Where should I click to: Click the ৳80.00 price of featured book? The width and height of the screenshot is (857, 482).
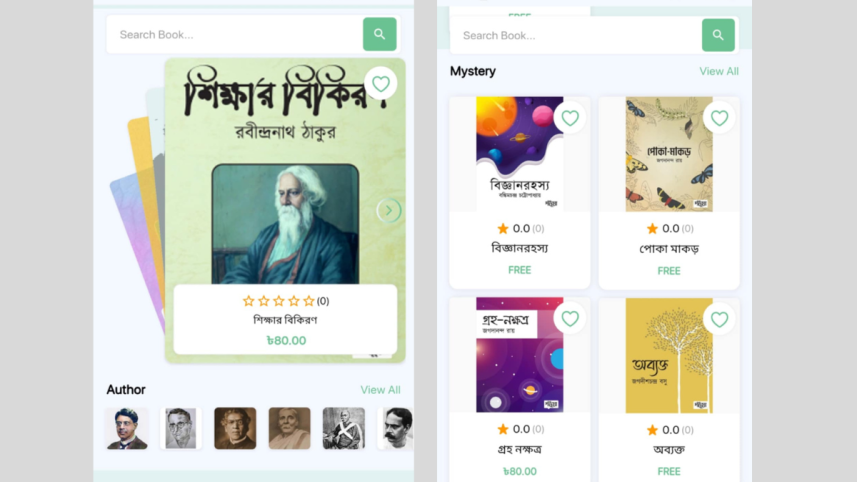pyautogui.click(x=286, y=340)
